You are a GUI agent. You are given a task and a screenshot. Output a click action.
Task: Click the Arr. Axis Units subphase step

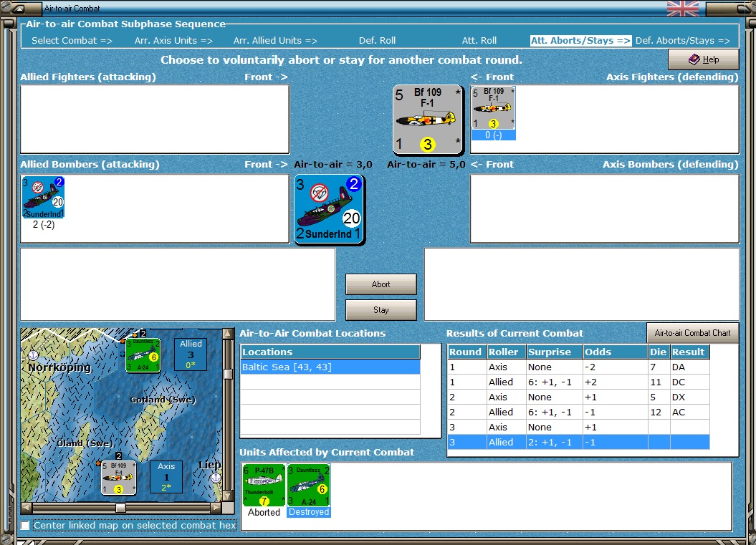[x=173, y=41]
